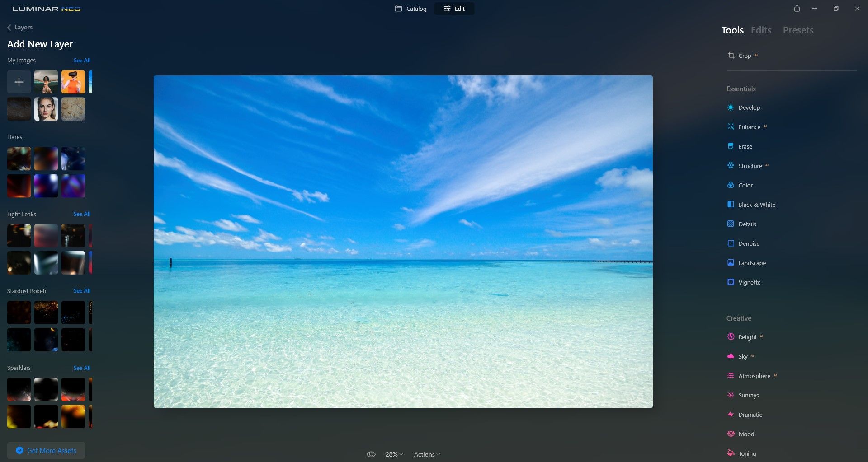Go back to Layers with arrow
The width and height of the screenshot is (868, 462).
pyautogui.click(x=9, y=28)
